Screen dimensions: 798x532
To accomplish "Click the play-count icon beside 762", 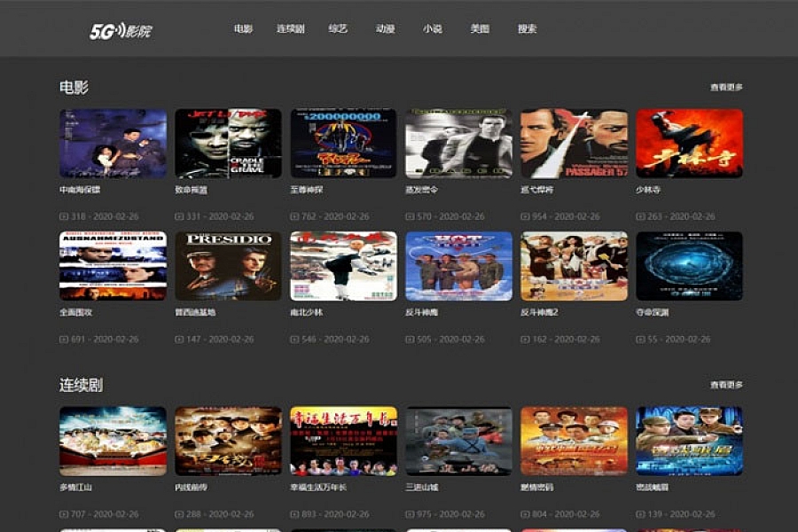I will [294, 216].
